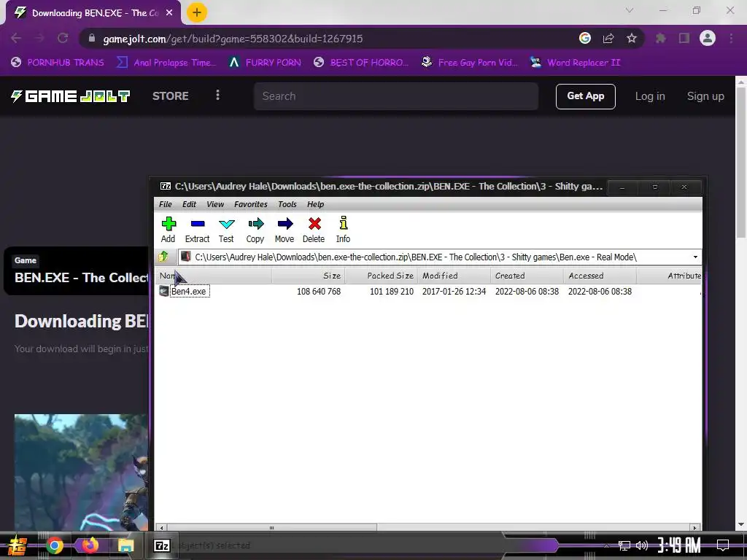Screen dimensions: 747x560
Task: Open the 7-Zip File menu
Action: [x=166, y=204]
